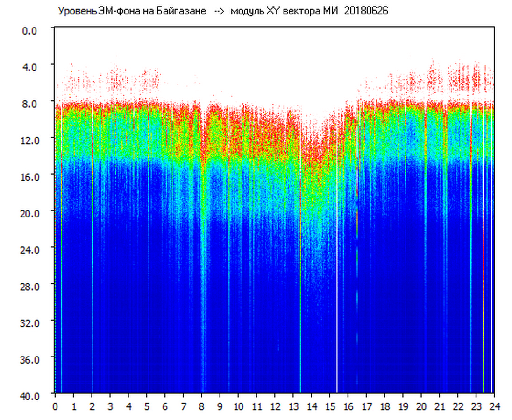
Task: Click hour '5' on the horizontal axis
Action: click(147, 406)
